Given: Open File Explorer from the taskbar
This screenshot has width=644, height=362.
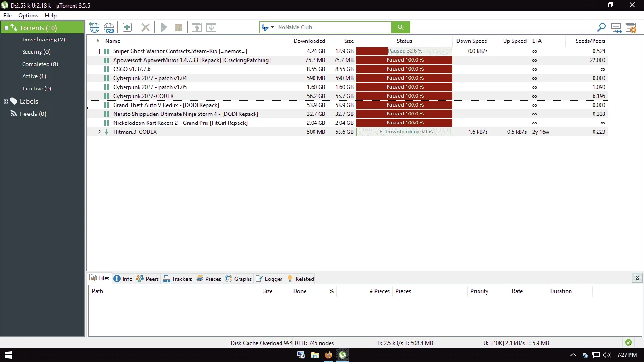Looking at the screenshot, I should click(x=314, y=355).
